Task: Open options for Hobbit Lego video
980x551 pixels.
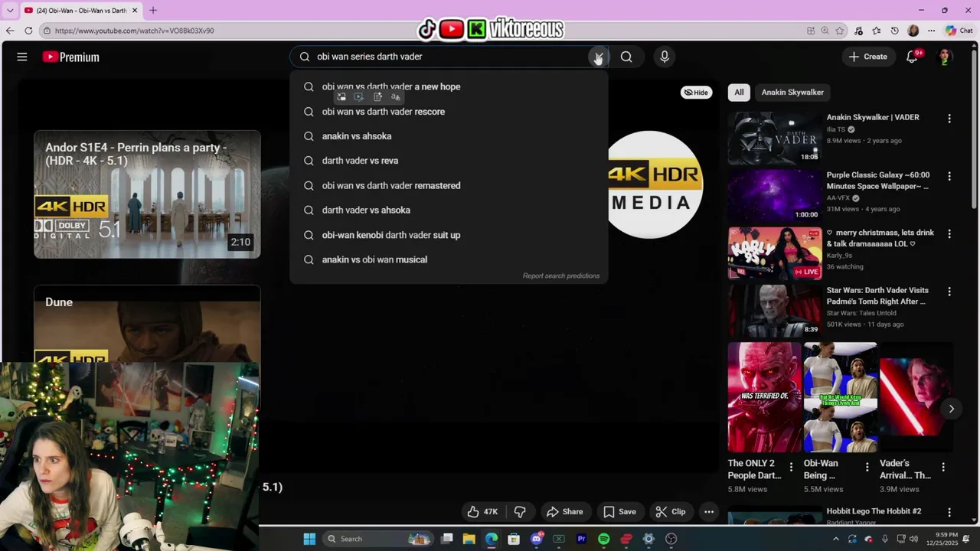Action: [x=949, y=512]
